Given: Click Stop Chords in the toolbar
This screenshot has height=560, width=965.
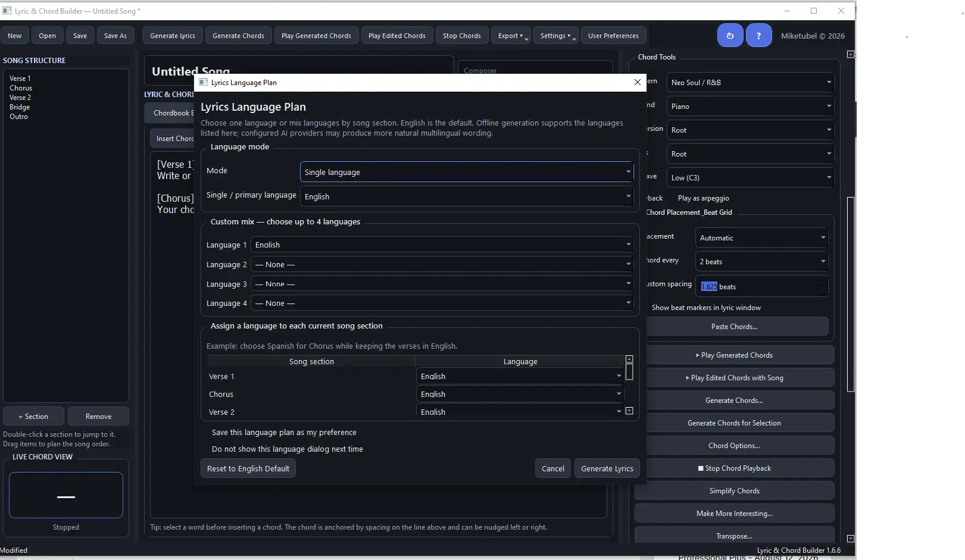Looking at the screenshot, I should coord(462,36).
